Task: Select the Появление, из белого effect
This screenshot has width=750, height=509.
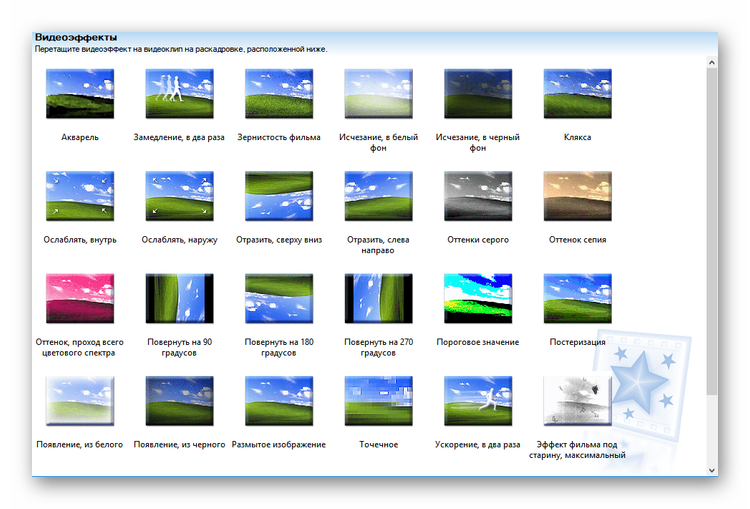Action: [80, 401]
